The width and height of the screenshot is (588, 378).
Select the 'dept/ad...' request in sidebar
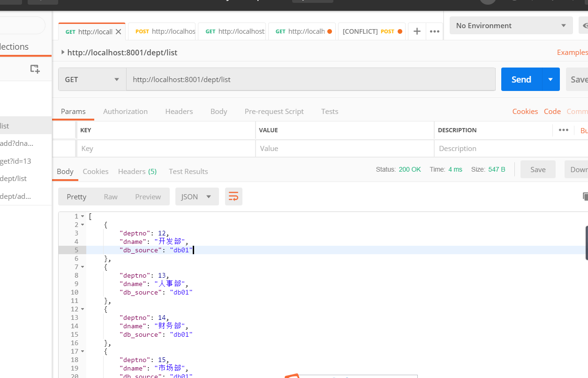[x=26, y=196]
